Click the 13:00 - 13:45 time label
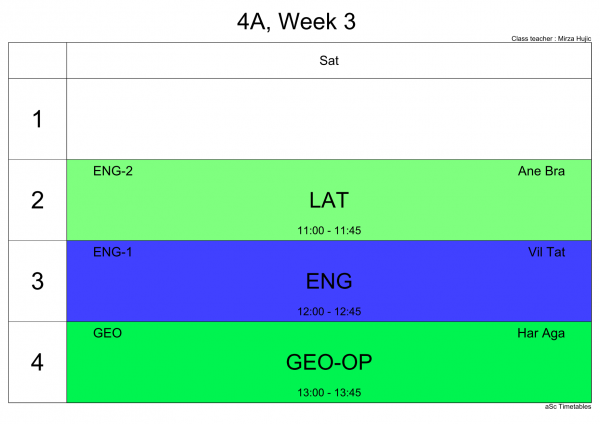The width and height of the screenshot is (600, 424). tap(329, 393)
